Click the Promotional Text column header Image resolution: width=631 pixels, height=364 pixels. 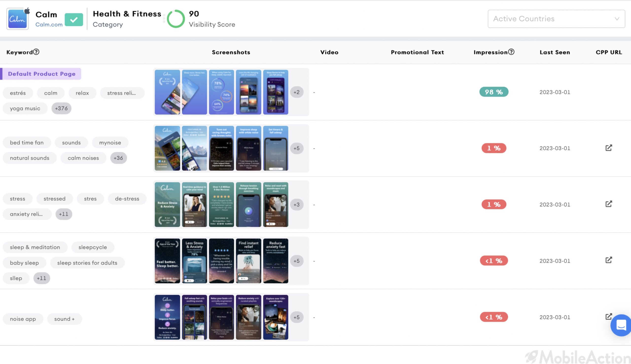(417, 52)
